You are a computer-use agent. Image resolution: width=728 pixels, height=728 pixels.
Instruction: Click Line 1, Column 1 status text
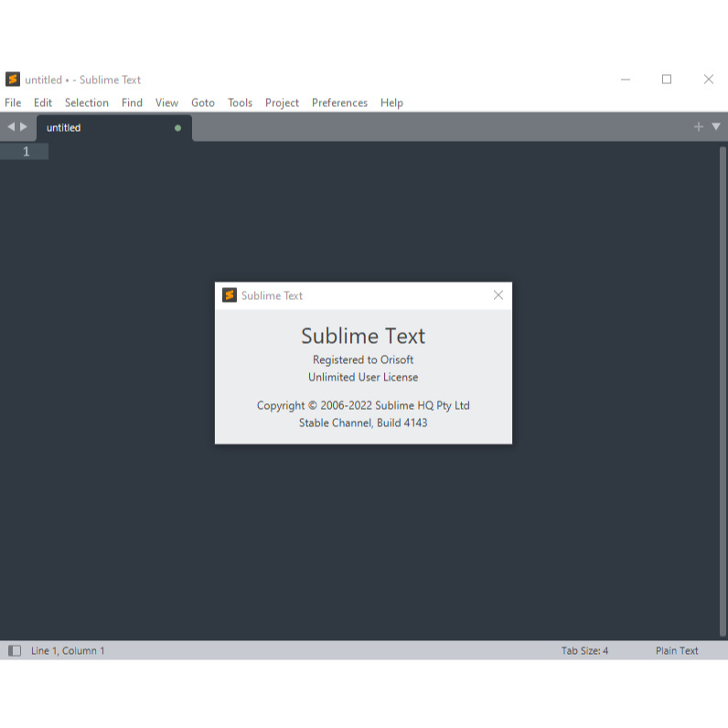pyautogui.click(x=68, y=650)
